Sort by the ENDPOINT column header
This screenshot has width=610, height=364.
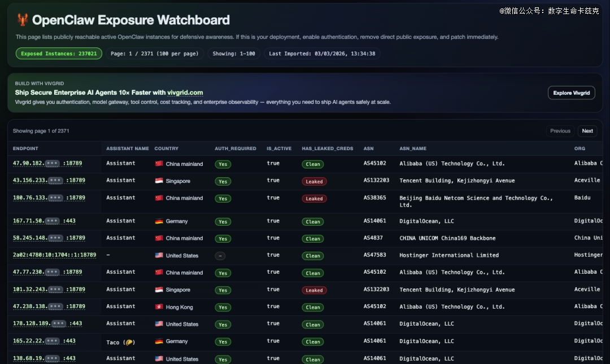pos(26,148)
